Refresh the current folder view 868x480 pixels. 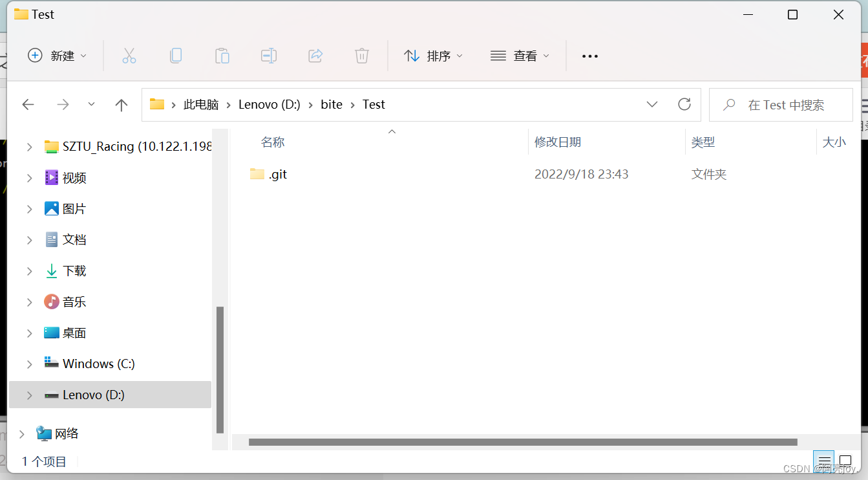point(684,104)
